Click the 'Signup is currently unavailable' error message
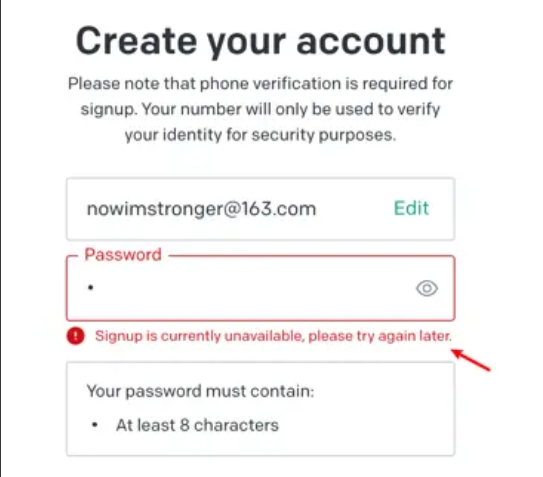Viewport: 543px width, 477px height. click(273, 336)
